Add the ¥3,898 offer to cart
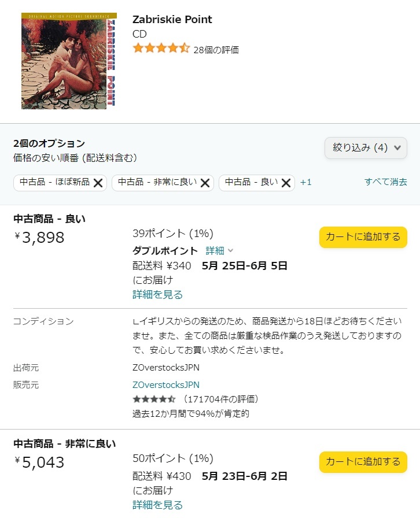 (363, 237)
